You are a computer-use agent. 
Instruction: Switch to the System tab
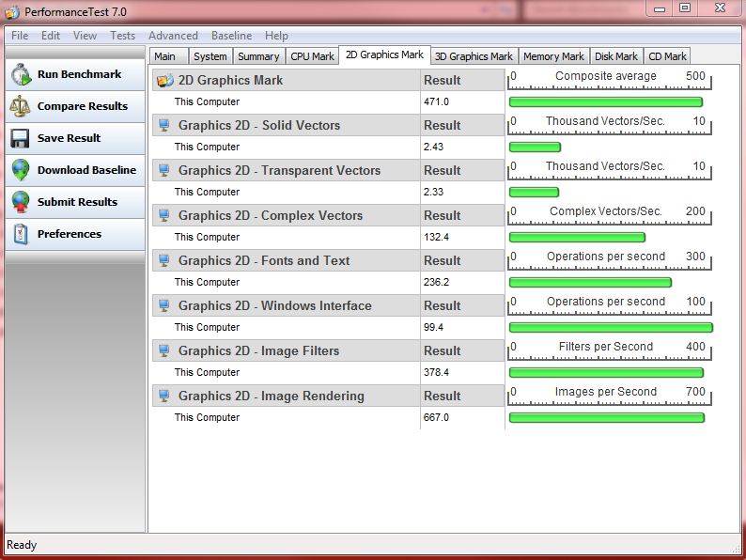click(210, 56)
